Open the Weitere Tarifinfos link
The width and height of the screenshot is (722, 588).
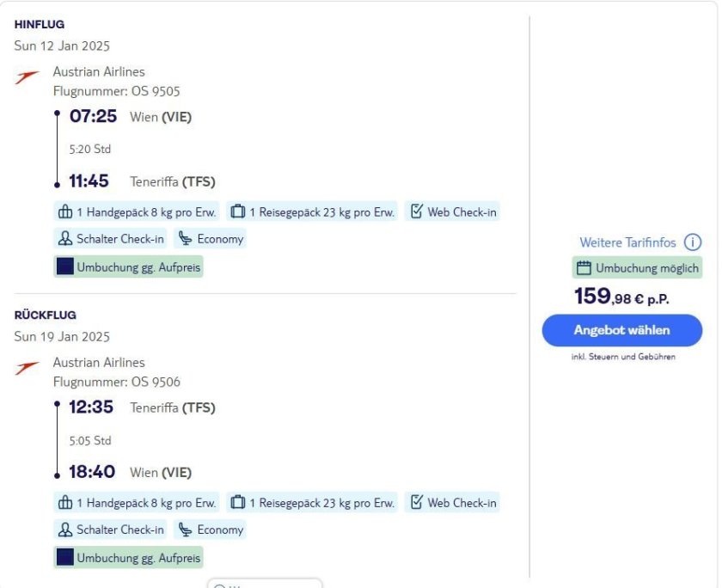(x=627, y=242)
